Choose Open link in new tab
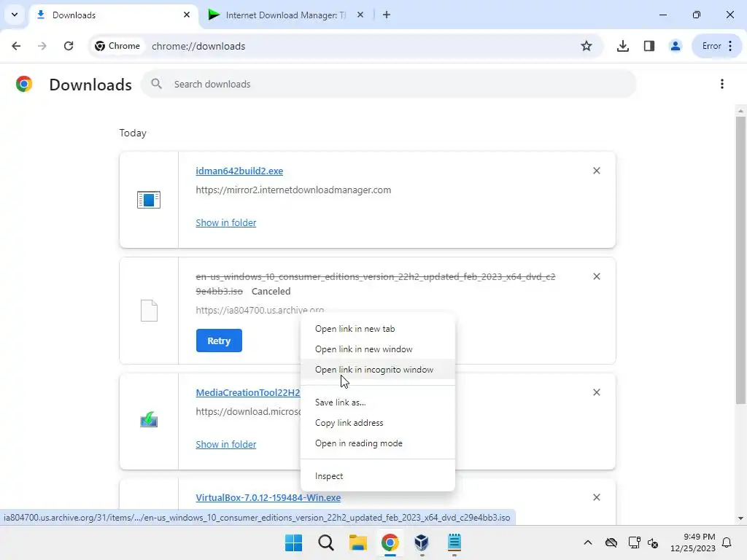The height and width of the screenshot is (560, 747). [378, 329]
